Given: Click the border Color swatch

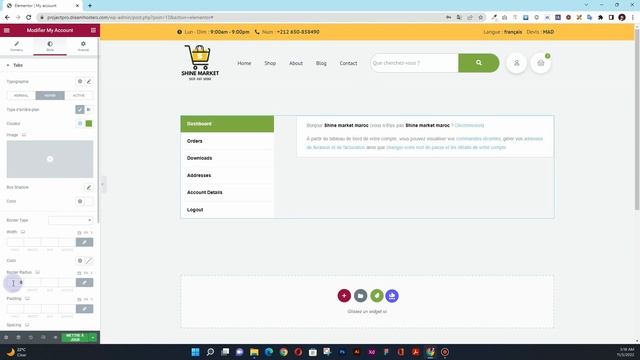Looking at the screenshot, I should (x=89, y=260).
